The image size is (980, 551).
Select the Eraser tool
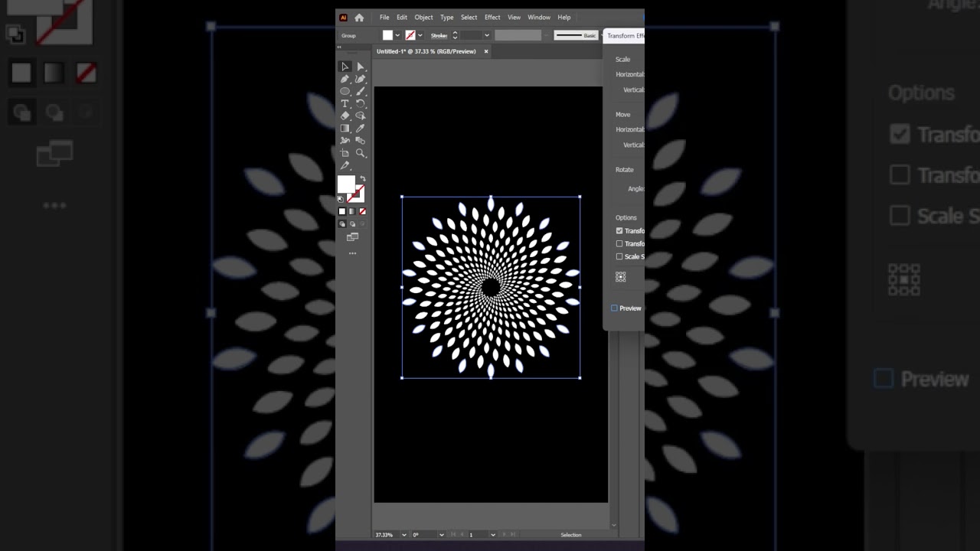pyautogui.click(x=345, y=116)
